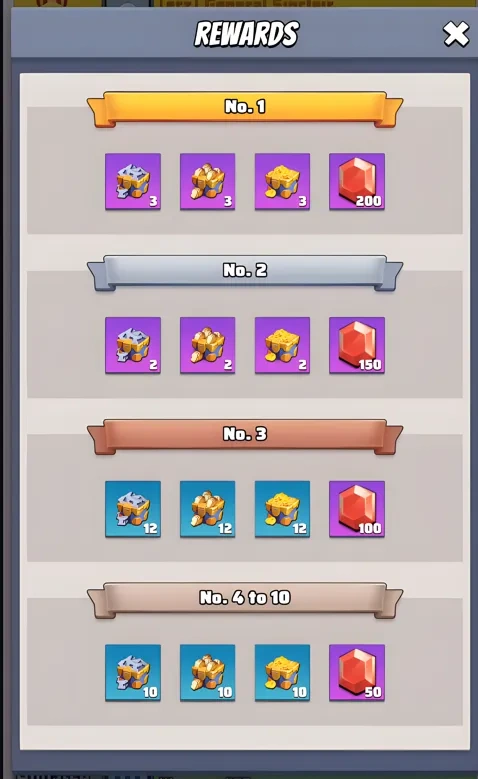Image resolution: width=478 pixels, height=779 pixels.
Task: Select the 200 red gems reward
Action: 357,181
